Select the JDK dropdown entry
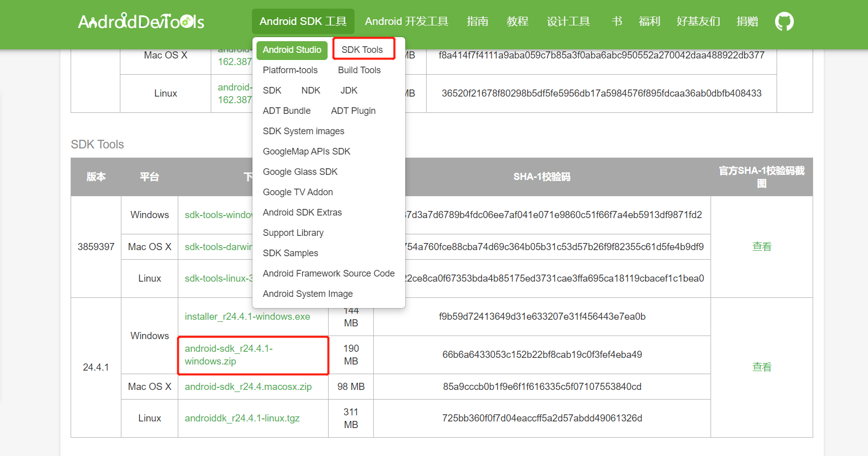The image size is (868, 456). point(349,90)
